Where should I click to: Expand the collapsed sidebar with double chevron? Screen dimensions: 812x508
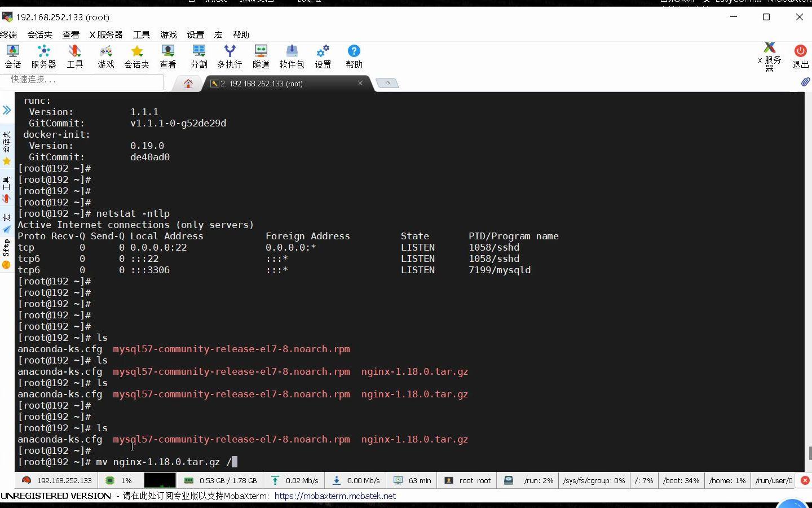click(7, 110)
